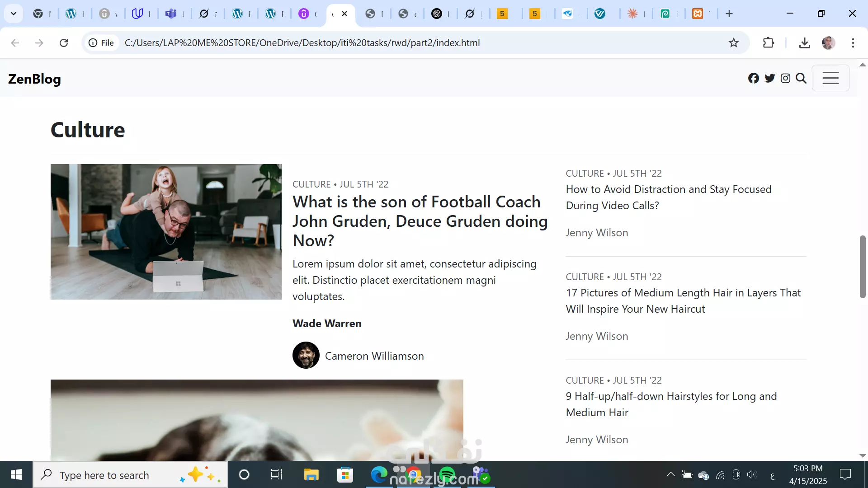This screenshot has width=868, height=488.
Task: Bookmark this page with the star icon
Action: click(733, 43)
